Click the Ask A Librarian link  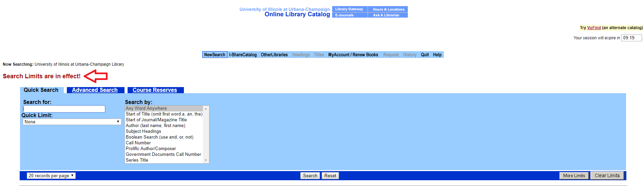(x=386, y=15)
